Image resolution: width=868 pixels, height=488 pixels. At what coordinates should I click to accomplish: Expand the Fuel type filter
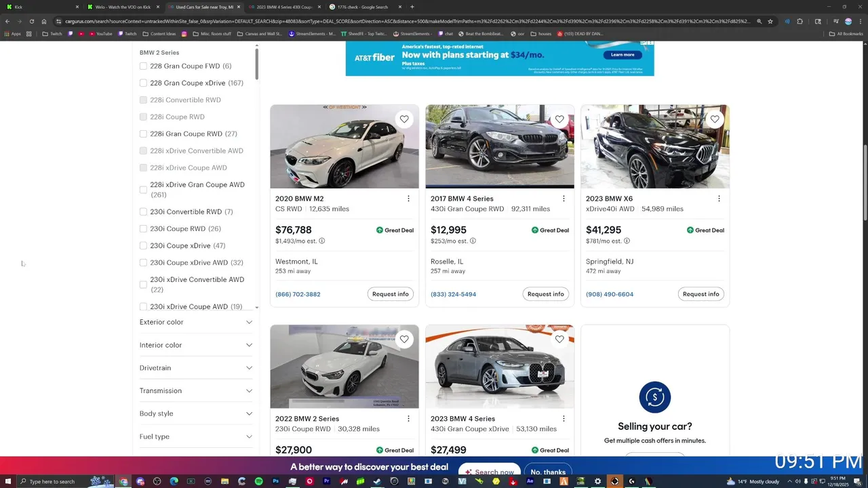pyautogui.click(x=196, y=436)
